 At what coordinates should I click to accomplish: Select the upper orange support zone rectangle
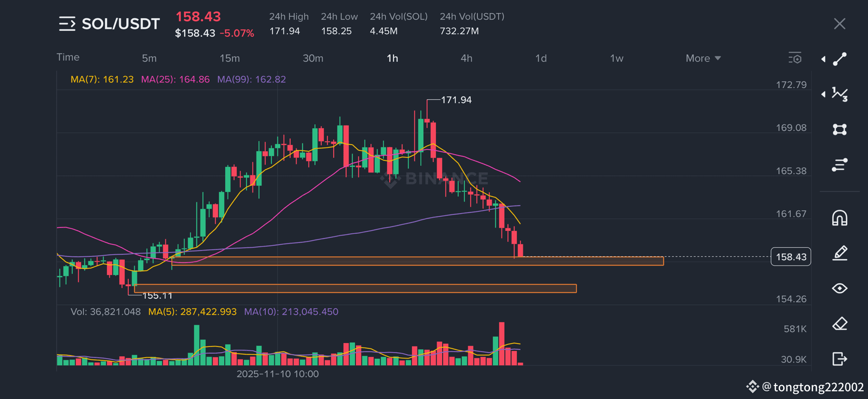point(418,261)
